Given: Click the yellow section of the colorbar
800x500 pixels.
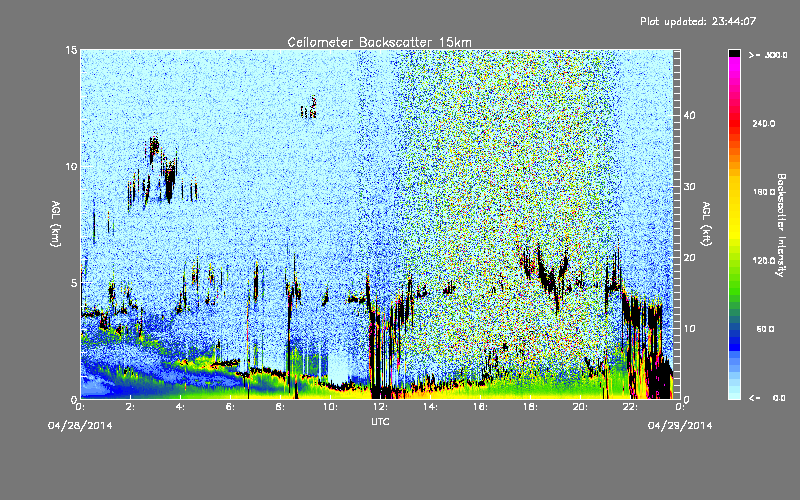Looking at the screenshot, I should [734, 209].
